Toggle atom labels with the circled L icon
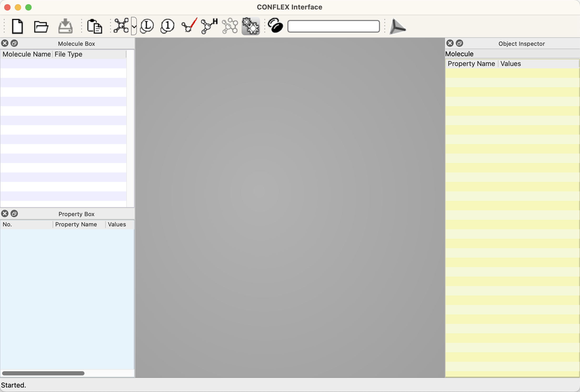The width and height of the screenshot is (580, 392). click(x=147, y=26)
